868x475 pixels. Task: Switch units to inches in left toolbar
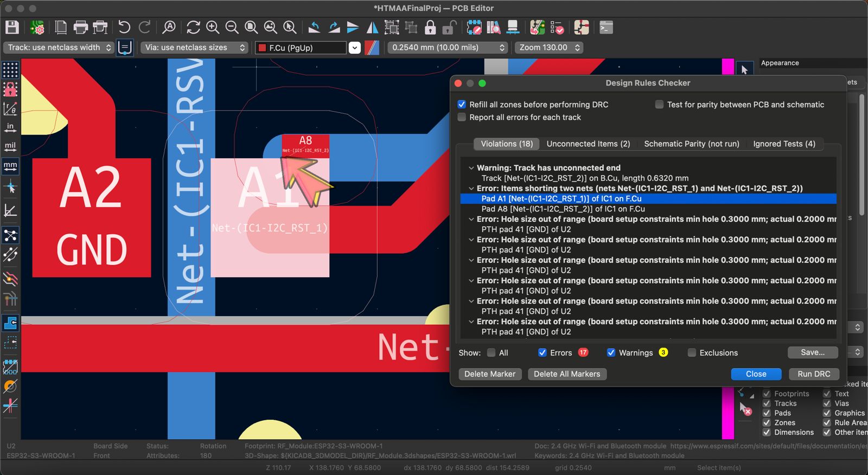pos(10,128)
